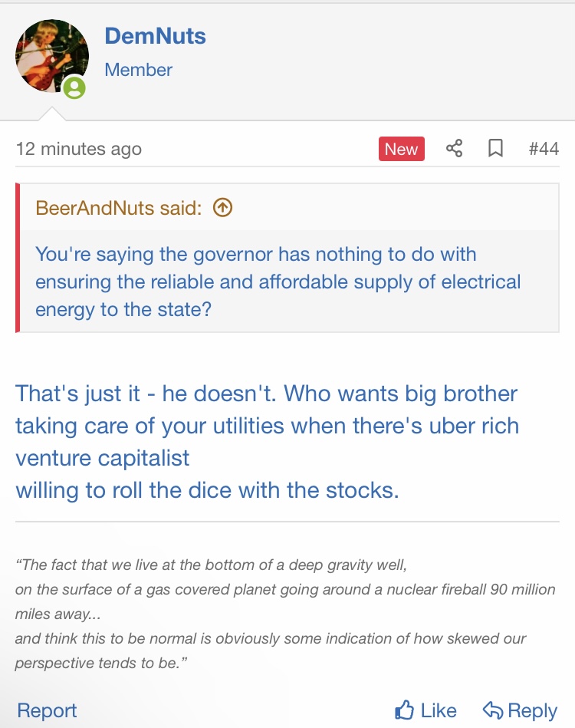Bookmark post #44 with the bookmark icon
This screenshot has height=728, width=575.
pyautogui.click(x=496, y=149)
